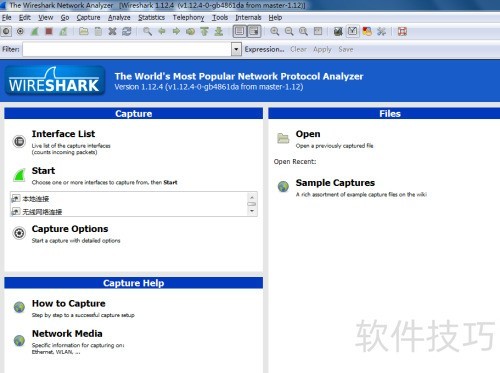Click the Zoom in toolbar icon
500x373 pixels.
point(275,32)
